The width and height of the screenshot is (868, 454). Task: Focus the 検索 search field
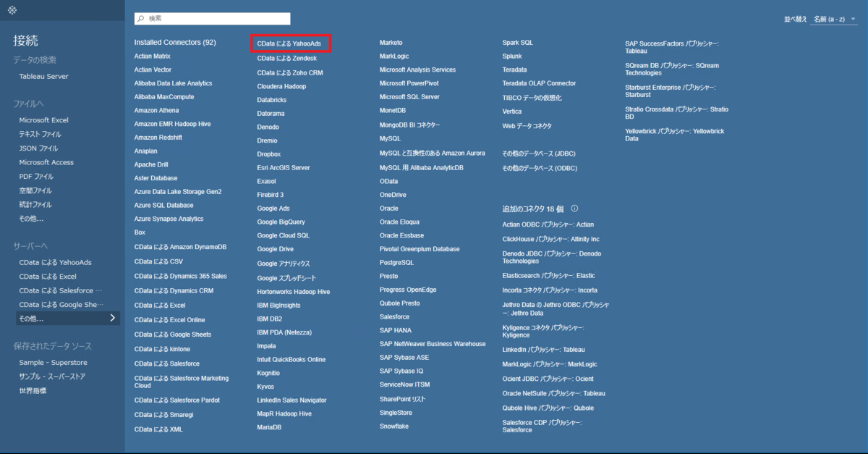[213, 18]
